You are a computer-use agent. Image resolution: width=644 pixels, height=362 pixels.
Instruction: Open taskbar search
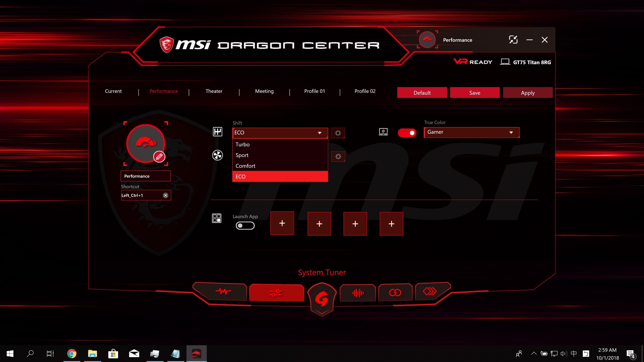pyautogui.click(x=30, y=353)
